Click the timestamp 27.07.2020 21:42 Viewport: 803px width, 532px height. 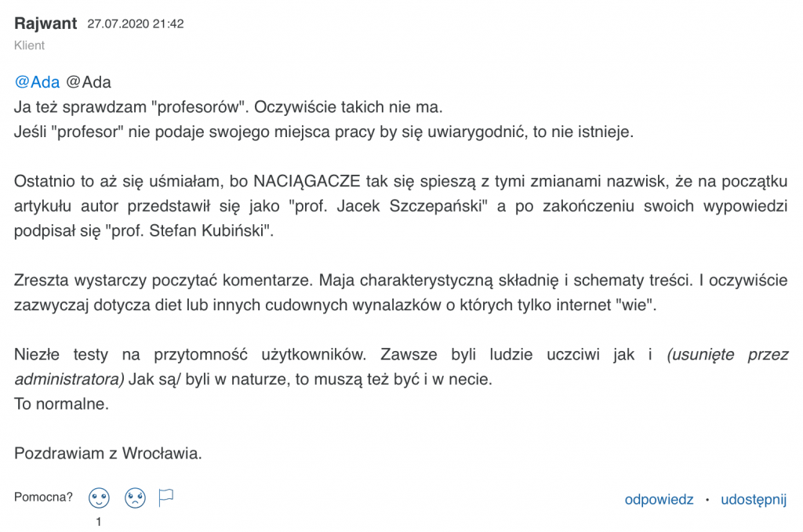[x=136, y=24]
